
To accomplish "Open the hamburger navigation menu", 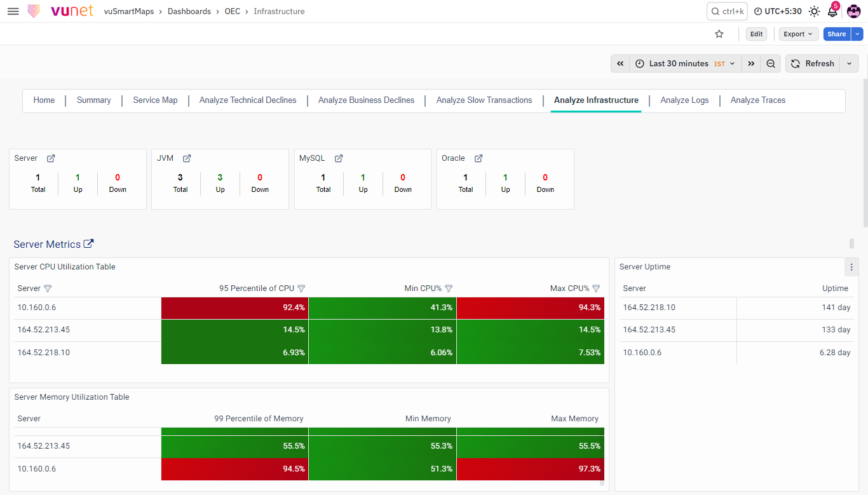I will pos(13,11).
